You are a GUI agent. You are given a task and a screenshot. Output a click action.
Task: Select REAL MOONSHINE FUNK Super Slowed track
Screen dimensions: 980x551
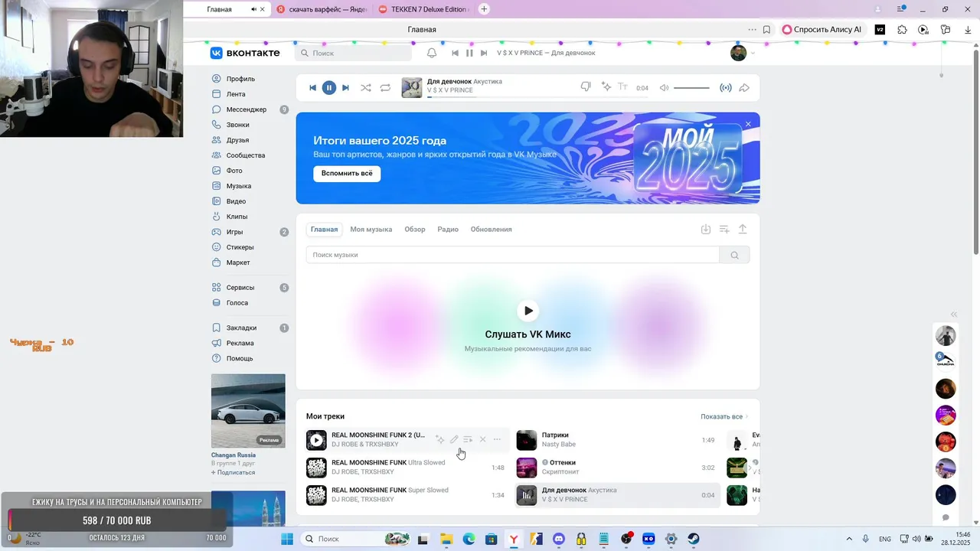(407, 495)
